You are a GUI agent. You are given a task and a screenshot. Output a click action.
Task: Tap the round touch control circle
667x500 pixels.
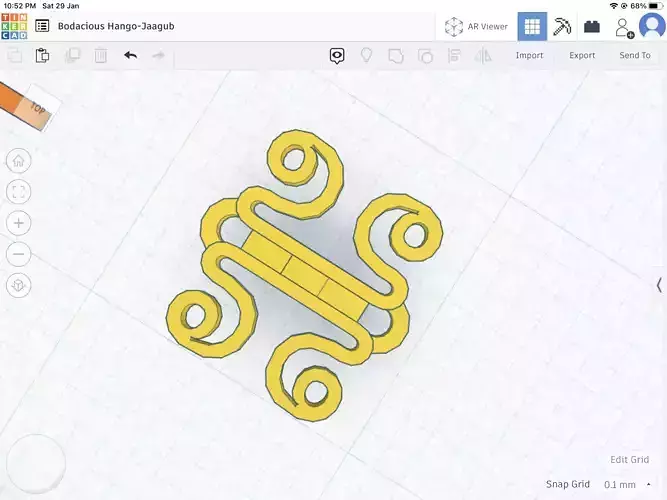(36, 463)
